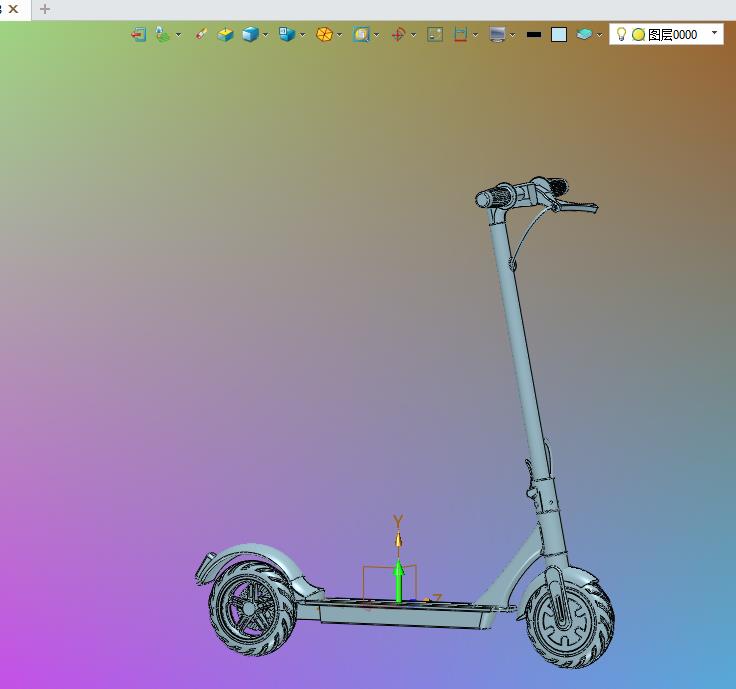Add a new tab with plus button
736x689 pixels.
pyautogui.click(x=45, y=9)
